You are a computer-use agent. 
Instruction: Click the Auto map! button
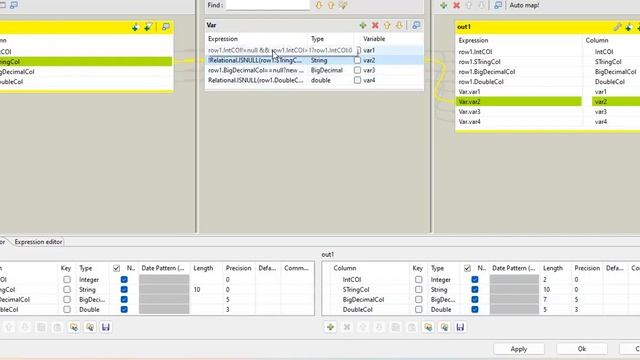click(x=524, y=5)
